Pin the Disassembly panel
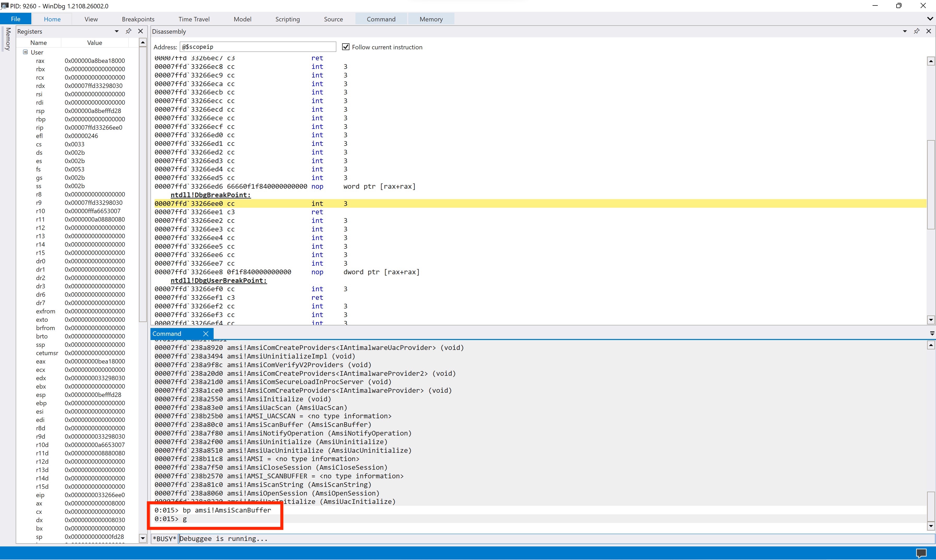 916,31
